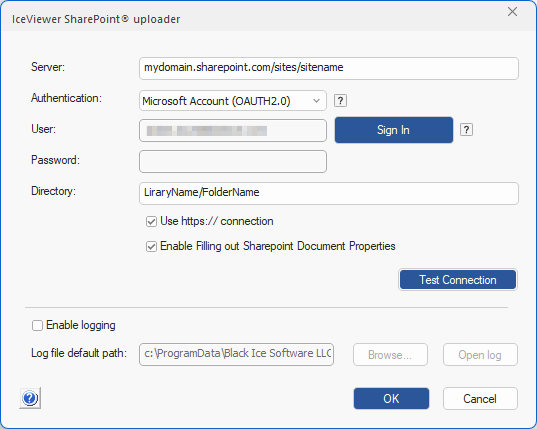Click the IceViewer SharePoint uploader title text
The width and height of the screenshot is (537, 429).
(x=96, y=19)
